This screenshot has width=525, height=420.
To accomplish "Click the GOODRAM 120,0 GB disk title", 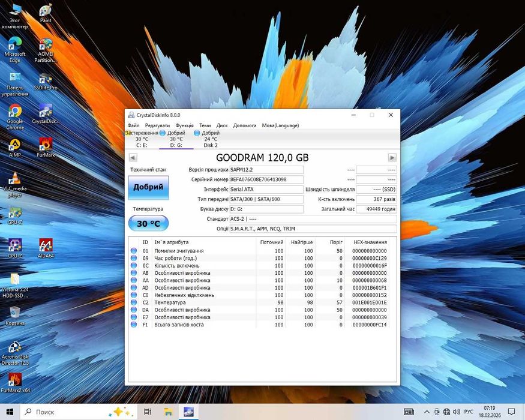I will (263, 157).
